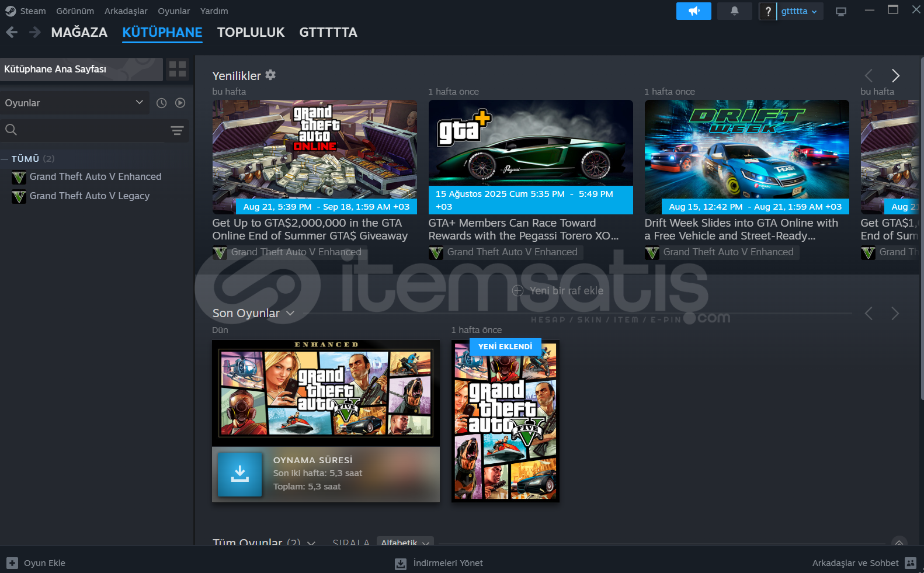Show previous Yenilikler news items

click(869, 75)
